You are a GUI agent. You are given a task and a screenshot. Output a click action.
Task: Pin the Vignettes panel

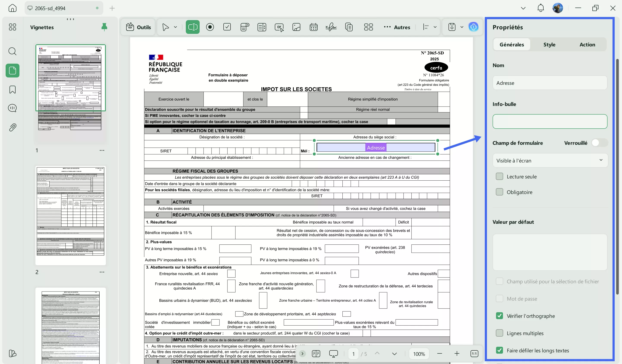pyautogui.click(x=104, y=27)
